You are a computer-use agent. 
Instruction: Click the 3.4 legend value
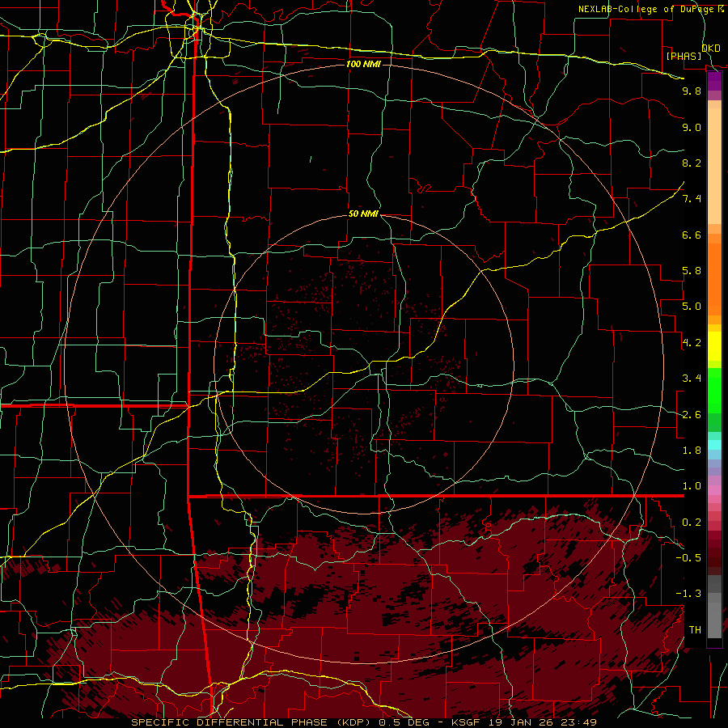692,379
